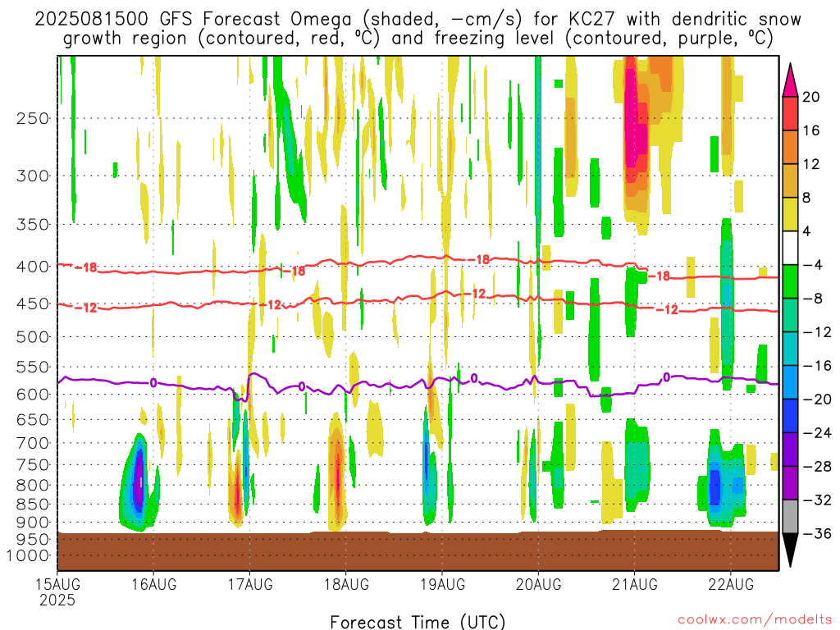
Task: Click the blue colorbar swatch between -20 and -24
Action: [x=790, y=416]
